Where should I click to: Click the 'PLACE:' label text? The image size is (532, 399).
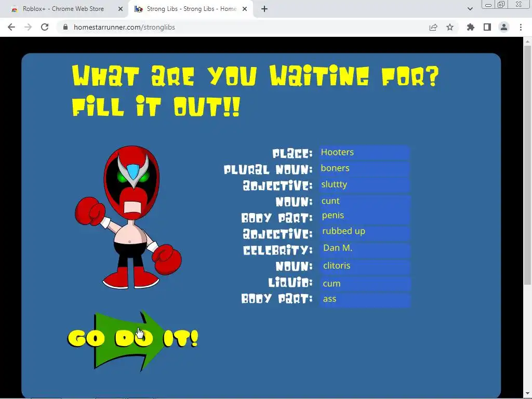[x=292, y=153]
